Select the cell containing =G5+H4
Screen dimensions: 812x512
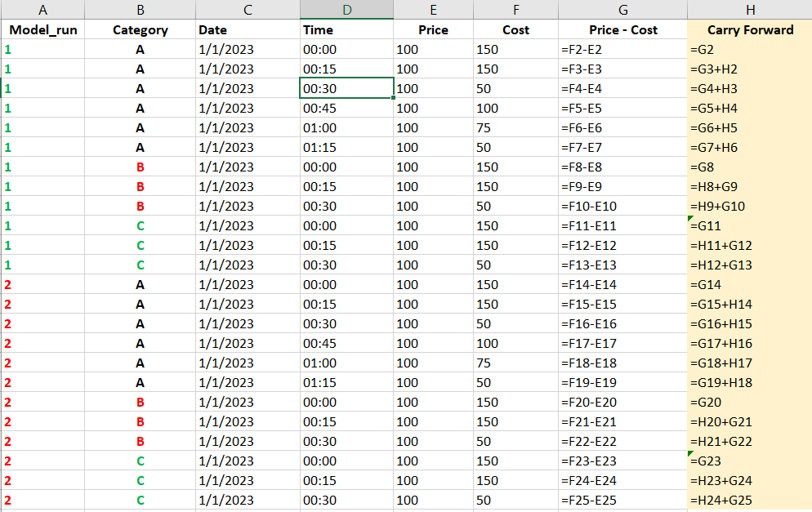[x=750, y=109]
